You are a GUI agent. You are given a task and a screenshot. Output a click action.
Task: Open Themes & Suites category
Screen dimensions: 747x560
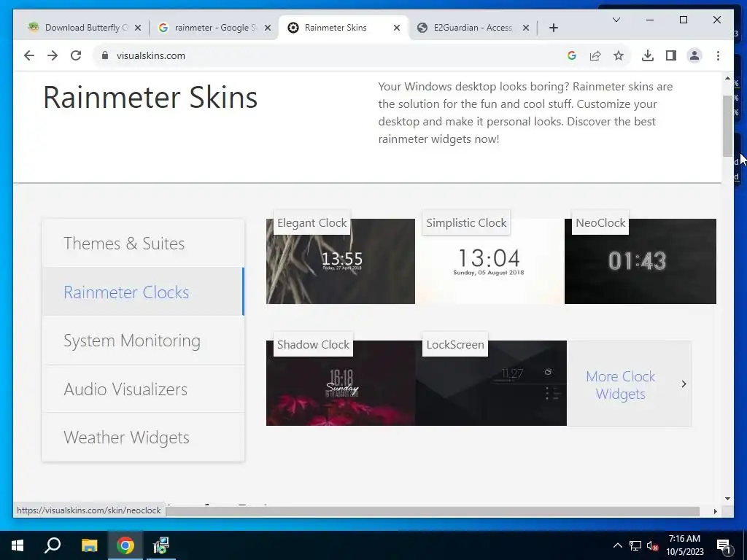pyautogui.click(x=144, y=244)
